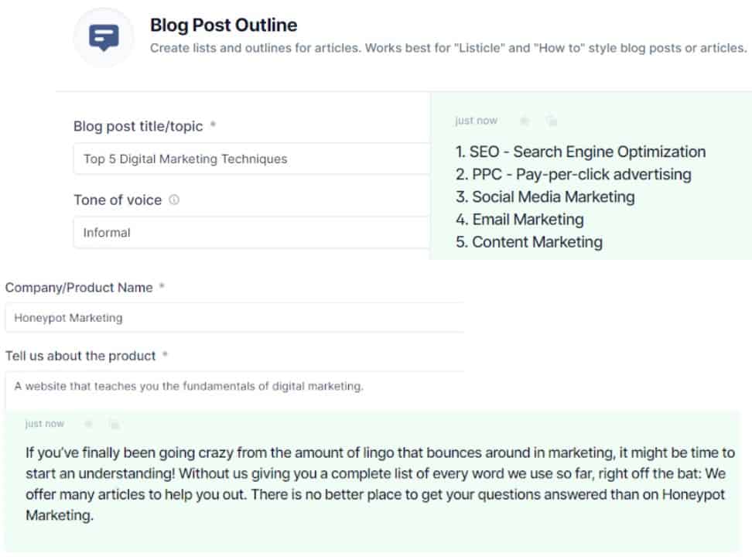Click the Email Marketing list item
Screen dimensions: 752x560
pyautogui.click(x=519, y=219)
